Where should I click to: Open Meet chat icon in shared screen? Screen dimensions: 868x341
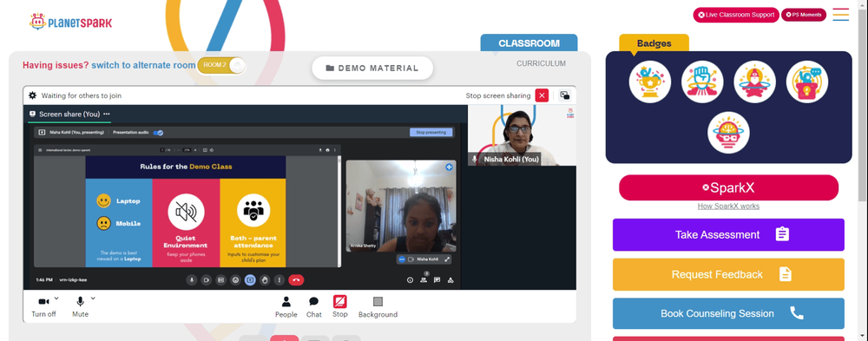coord(437,280)
